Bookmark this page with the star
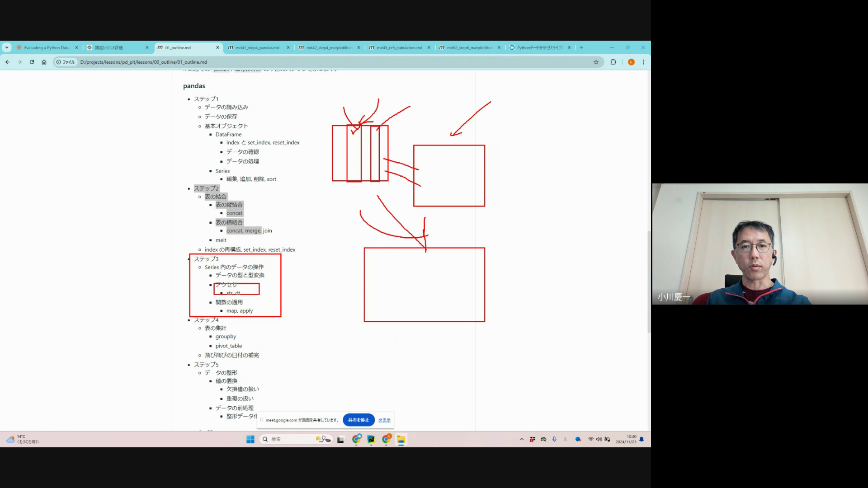This screenshot has height=488, width=868. pyautogui.click(x=596, y=62)
